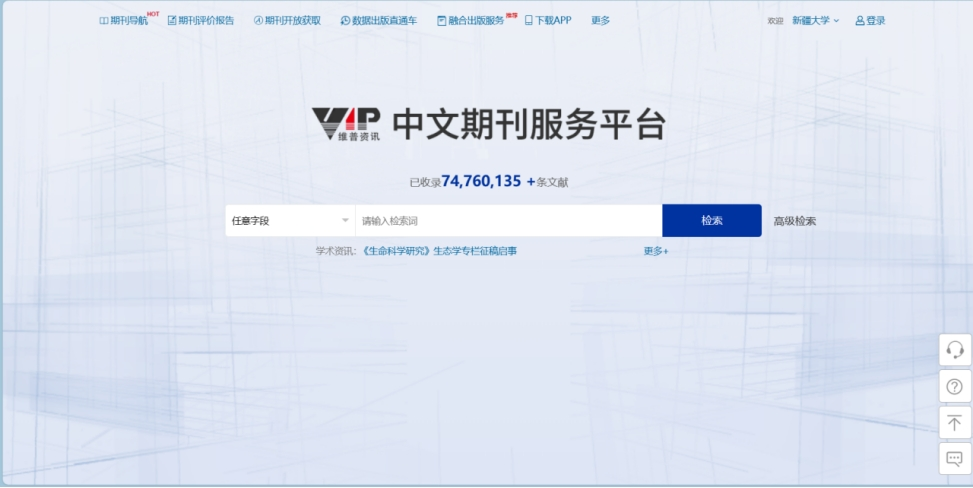973x488 pixels.
Task: Open 融合出版服务 publishing service
Action: pyautogui.click(x=476, y=20)
